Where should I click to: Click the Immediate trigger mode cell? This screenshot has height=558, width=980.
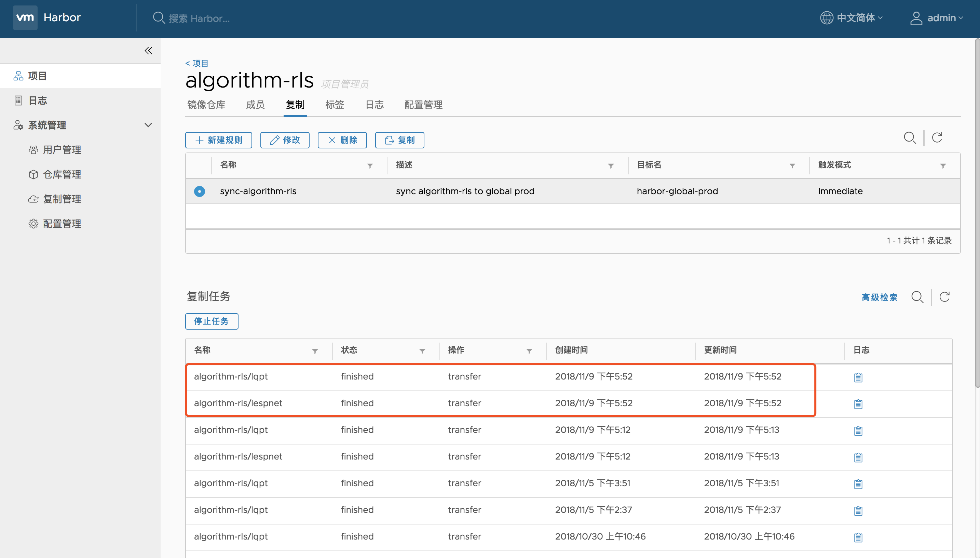840,191
